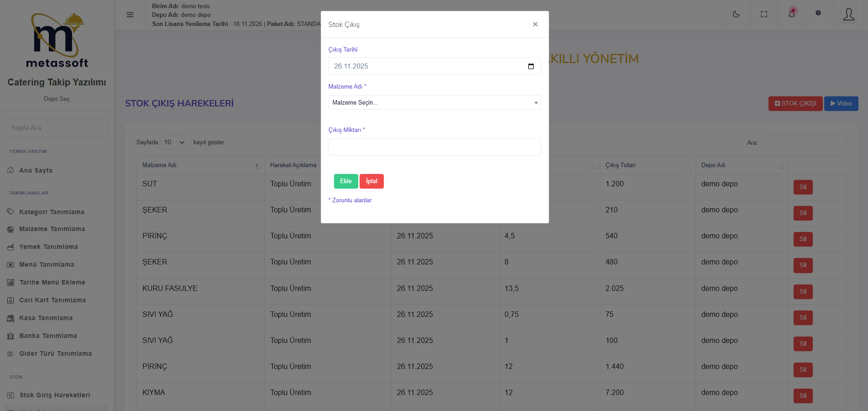The width and height of the screenshot is (868, 411).
Task: Click the Kategori Tanımlama tag icon
Action: [10, 212]
